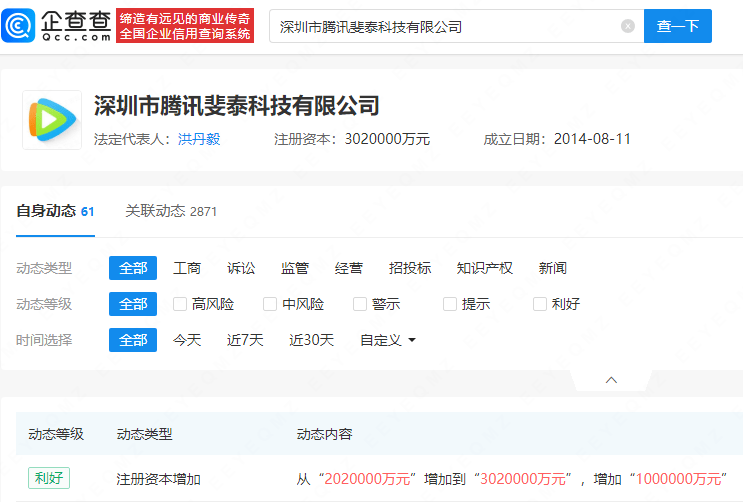Click registered capital value 3020000万元
This screenshot has width=743, height=502.
click(387, 139)
